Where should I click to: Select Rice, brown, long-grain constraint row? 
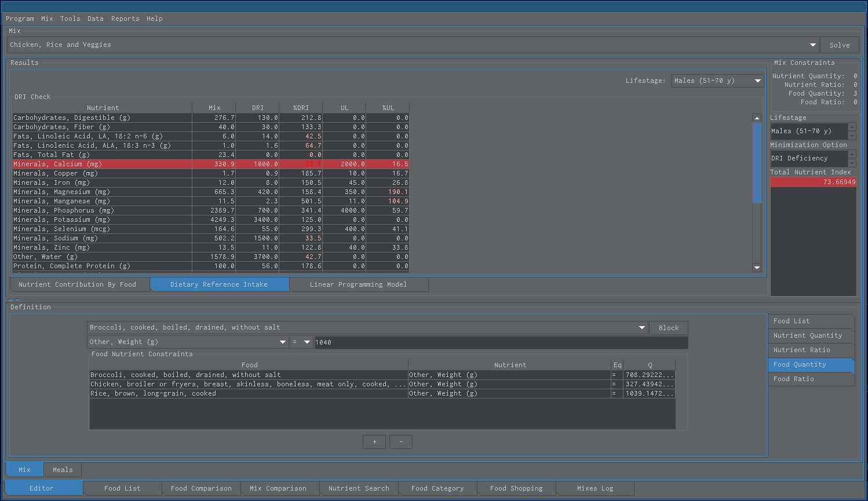382,393
